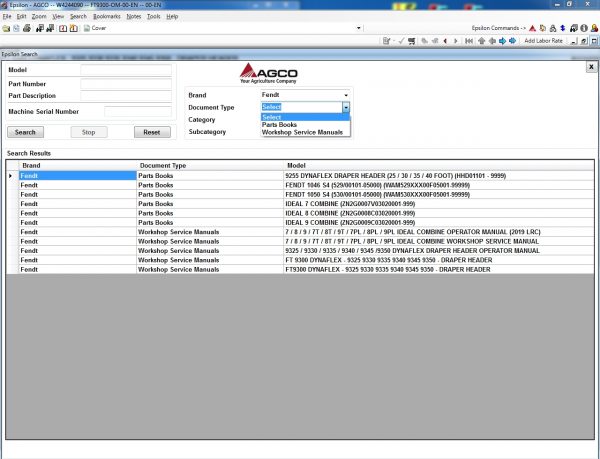Select DYNAFLEX DRAPER HEADER OPERATOR MANUAL row
The height and width of the screenshot is (459, 600).
click(x=300, y=251)
